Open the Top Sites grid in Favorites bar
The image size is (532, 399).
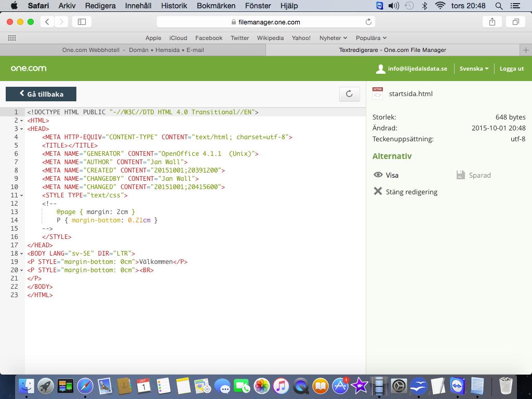[12, 38]
